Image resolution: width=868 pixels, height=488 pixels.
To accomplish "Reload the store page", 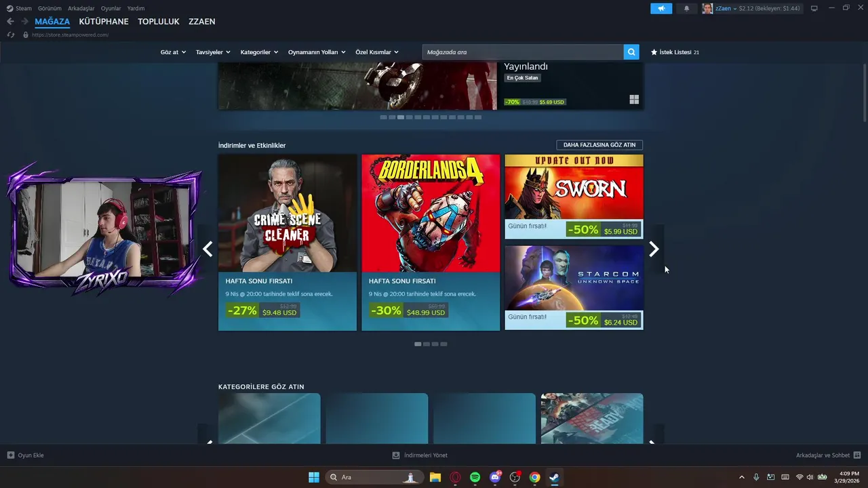I will 10,35.
